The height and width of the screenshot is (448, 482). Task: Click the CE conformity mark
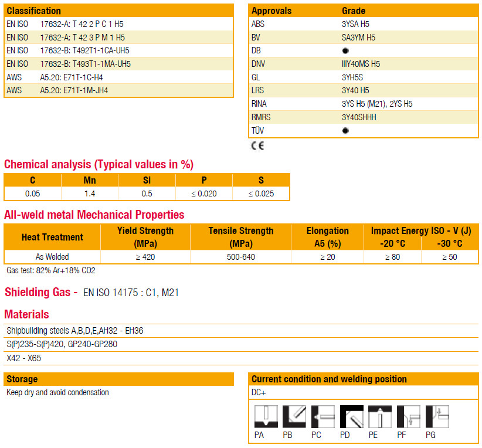(x=257, y=146)
